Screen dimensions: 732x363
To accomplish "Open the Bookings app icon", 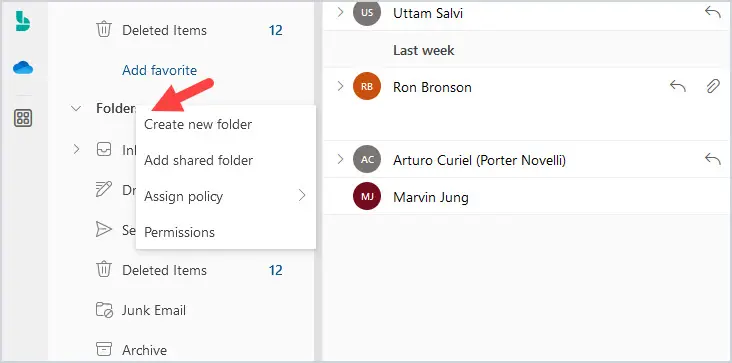I will 22,21.
